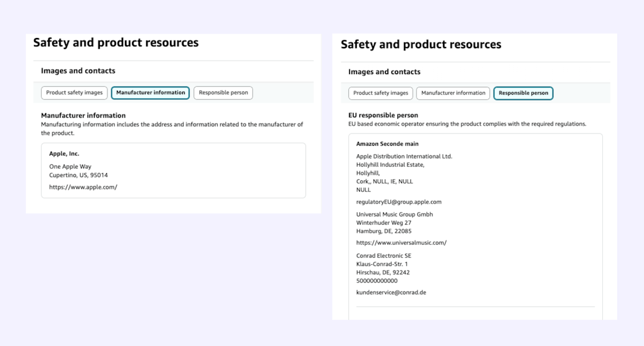Click Hirschau, DE, 92242 text
Image resolution: width=644 pixels, height=346 pixels.
(383, 273)
